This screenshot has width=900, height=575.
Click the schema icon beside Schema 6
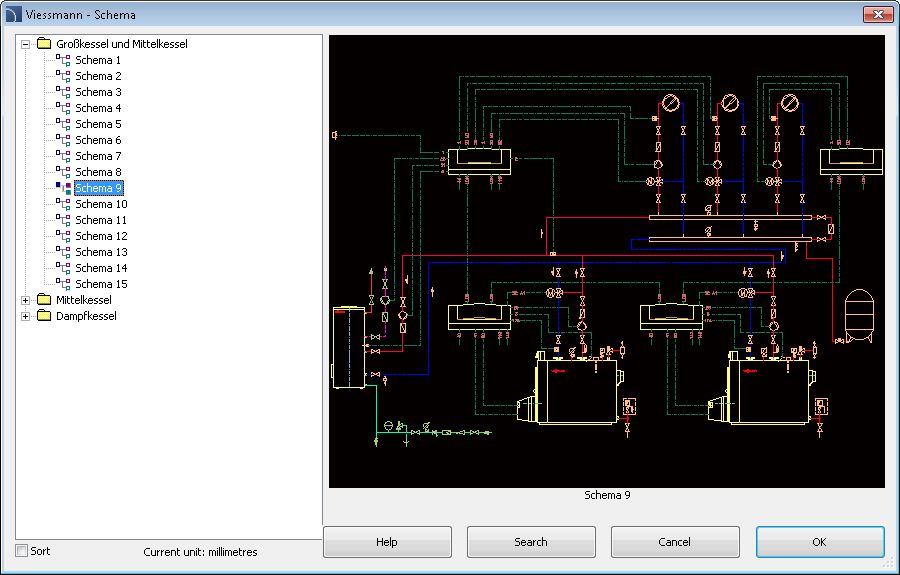click(x=63, y=140)
